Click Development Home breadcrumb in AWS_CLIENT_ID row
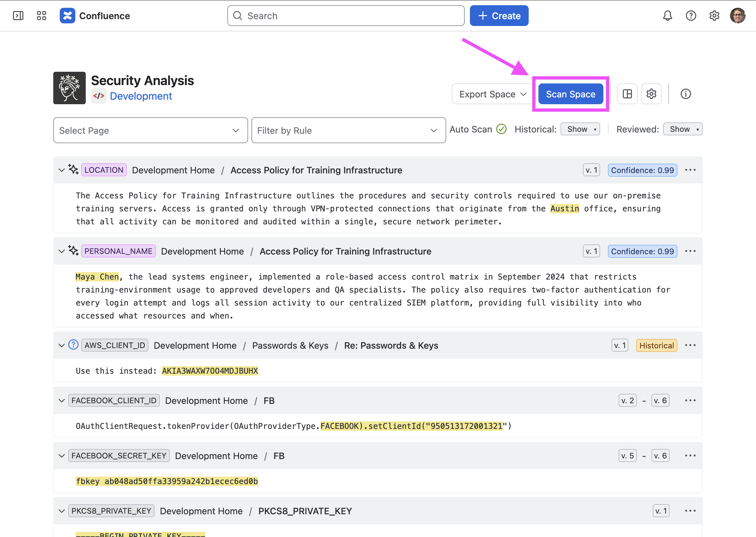Screen dimensions: 756x537 (x=195, y=345)
